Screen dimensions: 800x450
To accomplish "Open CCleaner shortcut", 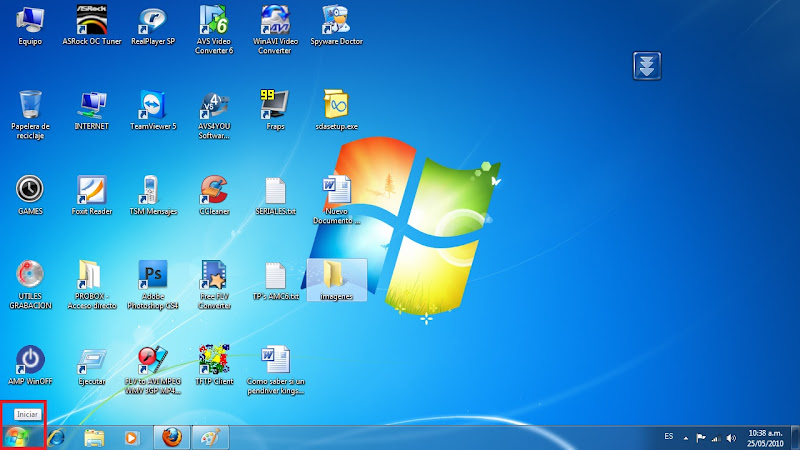I will (214, 195).
